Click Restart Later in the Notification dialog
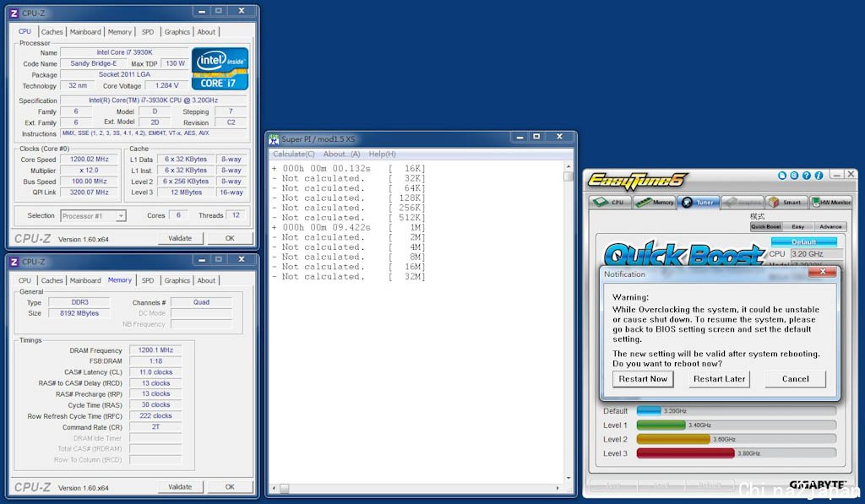This screenshot has width=865, height=504. tap(719, 379)
